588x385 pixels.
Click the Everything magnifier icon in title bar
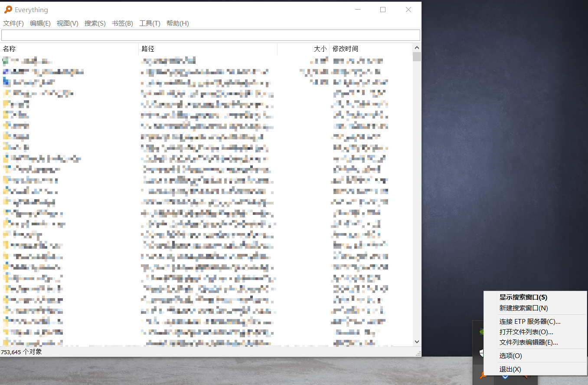pyautogui.click(x=8, y=10)
